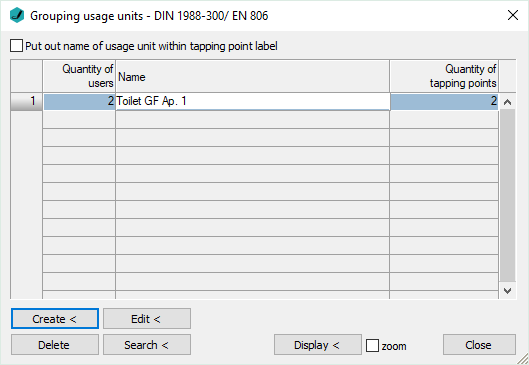Click the 'Name' column header
Viewport: 529px width, 365px height.
(252, 76)
